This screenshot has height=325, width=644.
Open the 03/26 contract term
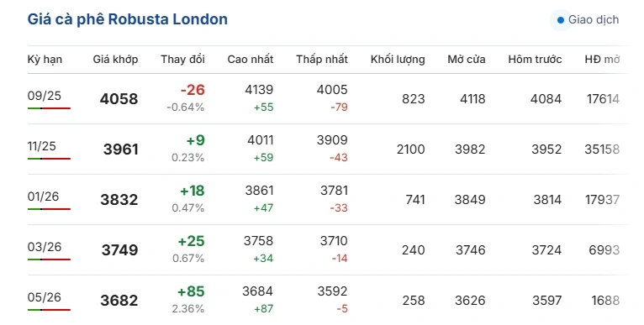pos(45,247)
